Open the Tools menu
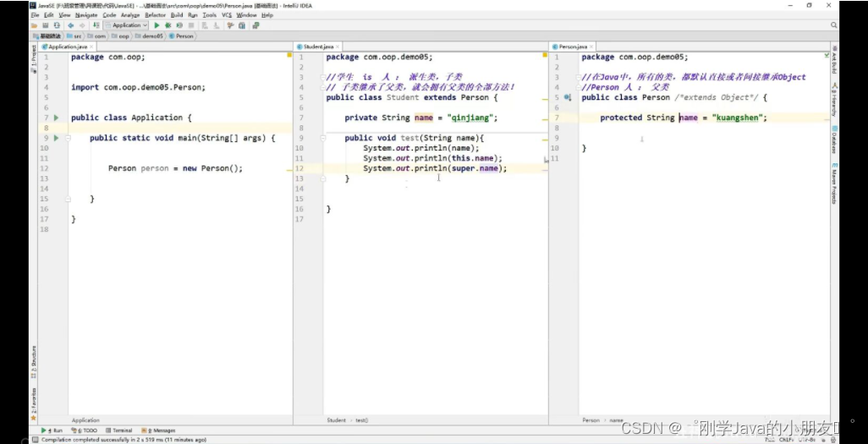Screen dimensions: 868x444 point(209,15)
